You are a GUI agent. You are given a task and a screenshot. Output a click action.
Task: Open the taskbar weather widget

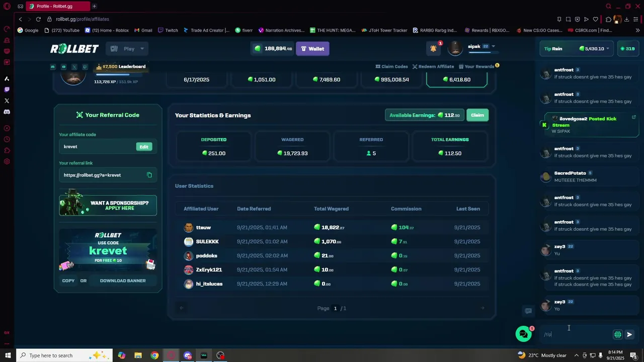click(x=542, y=355)
